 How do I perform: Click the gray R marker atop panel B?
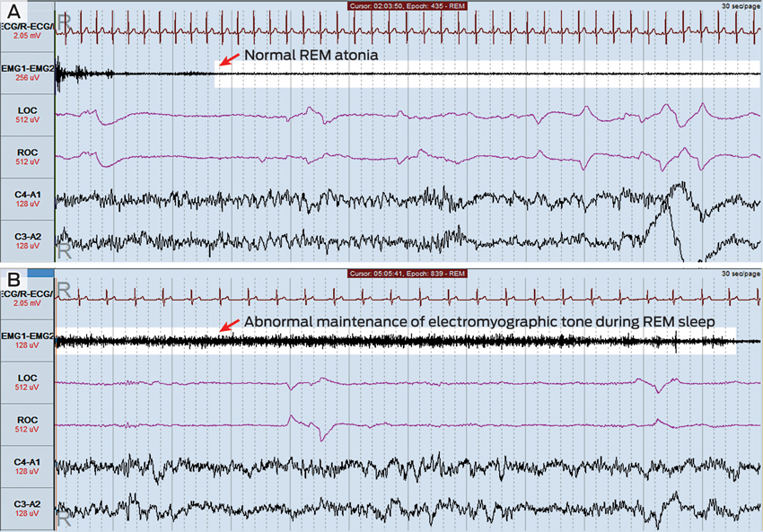click(63, 288)
